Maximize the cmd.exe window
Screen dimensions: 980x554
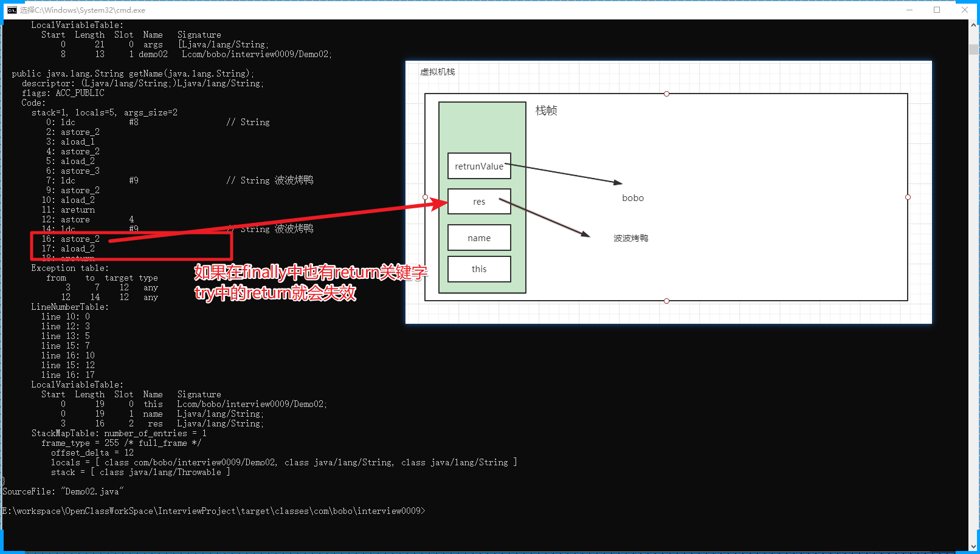(937, 10)
